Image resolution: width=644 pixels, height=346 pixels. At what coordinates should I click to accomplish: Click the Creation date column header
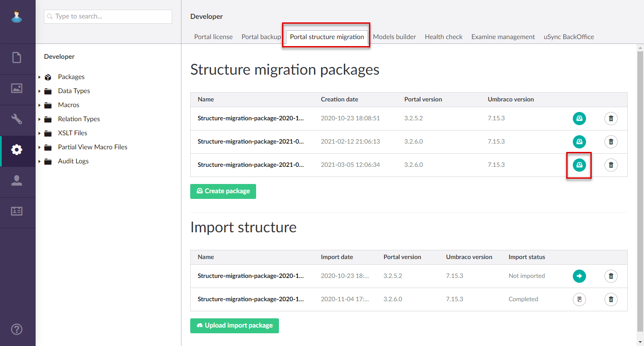click(x=340, y=100)
